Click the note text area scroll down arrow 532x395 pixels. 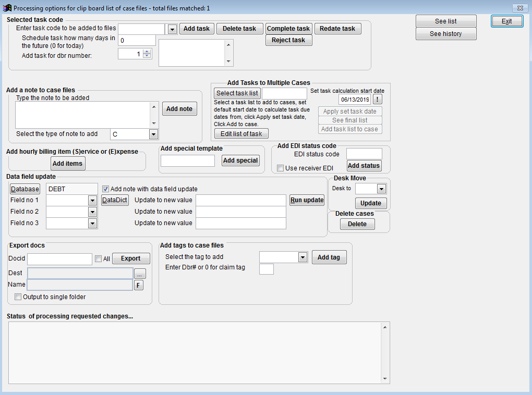(x=154, y=124)
